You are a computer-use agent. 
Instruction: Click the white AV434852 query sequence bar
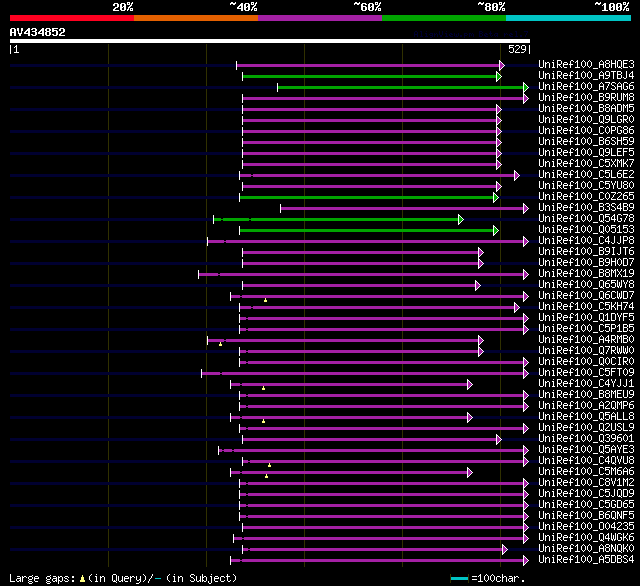click(x=270, y=41)
